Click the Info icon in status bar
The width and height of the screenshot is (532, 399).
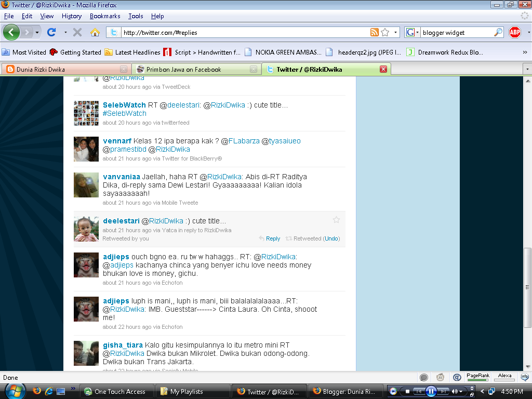pyautogui.click(x=525, y=377)
